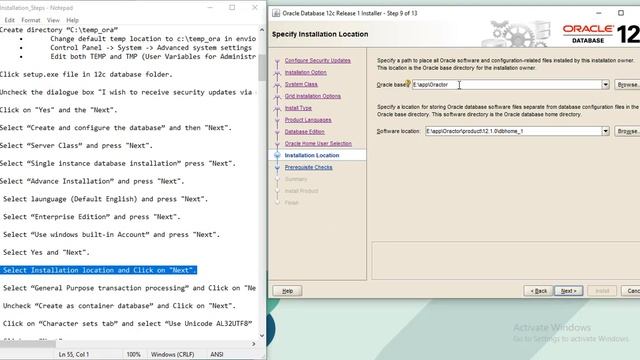Browse for the Software location directory
This screenshot has width=640, height=360.
(x=627, y=131)
